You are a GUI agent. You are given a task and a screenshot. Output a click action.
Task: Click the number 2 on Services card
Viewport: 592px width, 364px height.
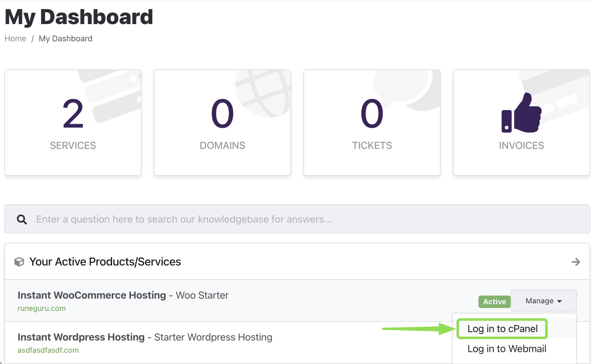(x=73, y=114)
